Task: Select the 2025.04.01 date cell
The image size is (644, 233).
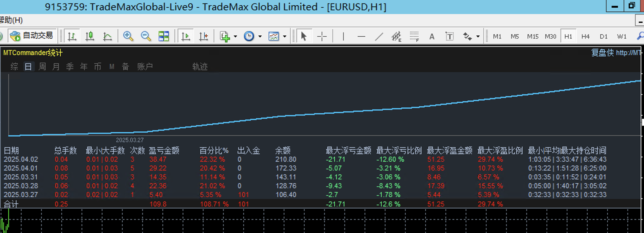Action: coord(21,168)
